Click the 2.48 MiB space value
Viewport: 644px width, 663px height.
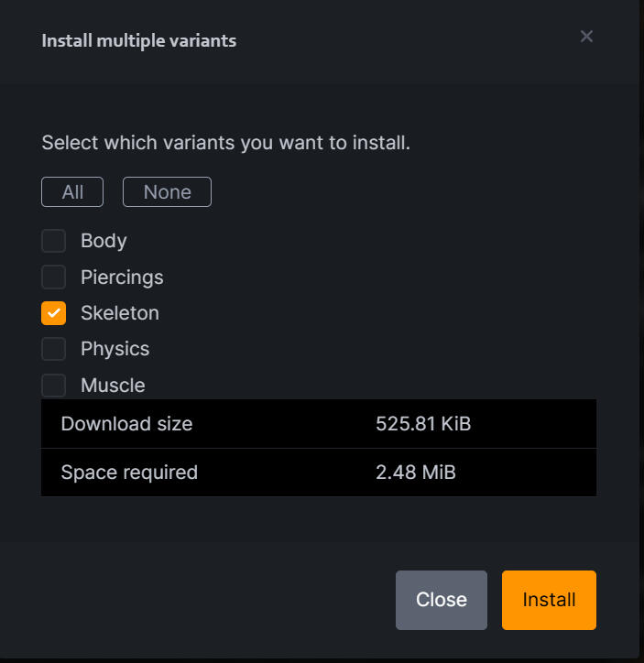click(416, 473)
